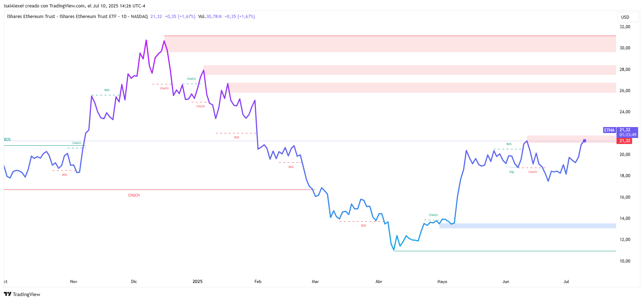This screenshot has width=644, height=301.
Task: Open the USD currency selector
Action: pyautogui.click(x=625, y=17)
